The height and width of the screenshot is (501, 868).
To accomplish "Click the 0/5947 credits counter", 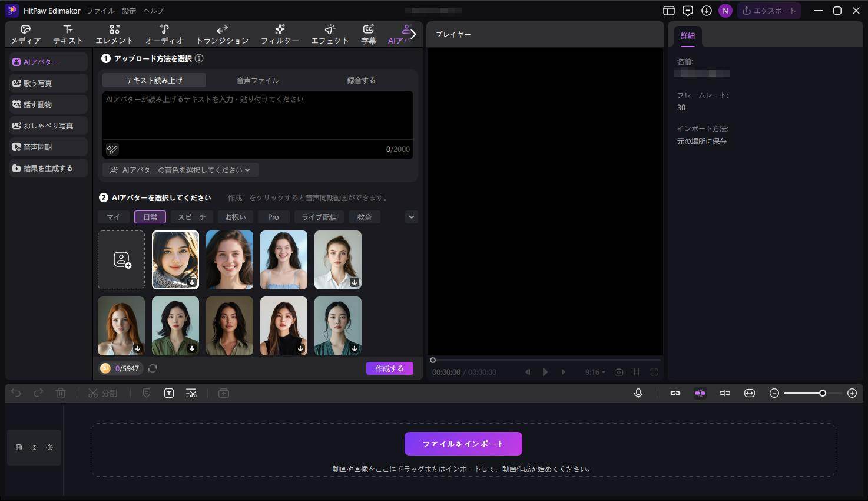I will tap(120, 368).
